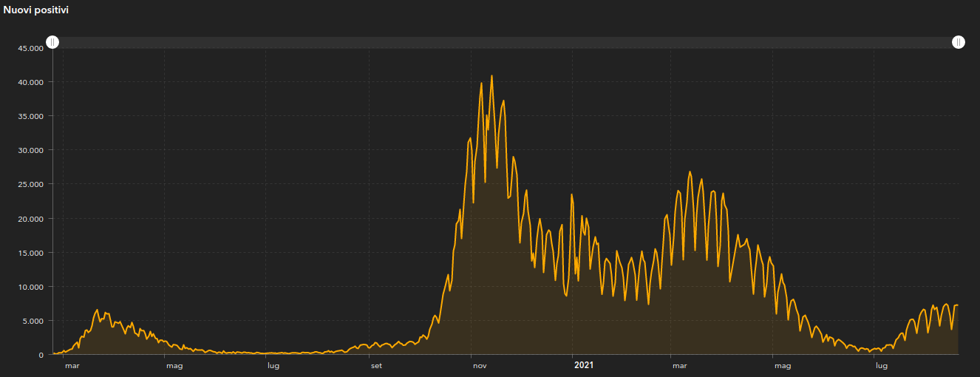Click the bold '2021' year label

[x=584, y=365]
